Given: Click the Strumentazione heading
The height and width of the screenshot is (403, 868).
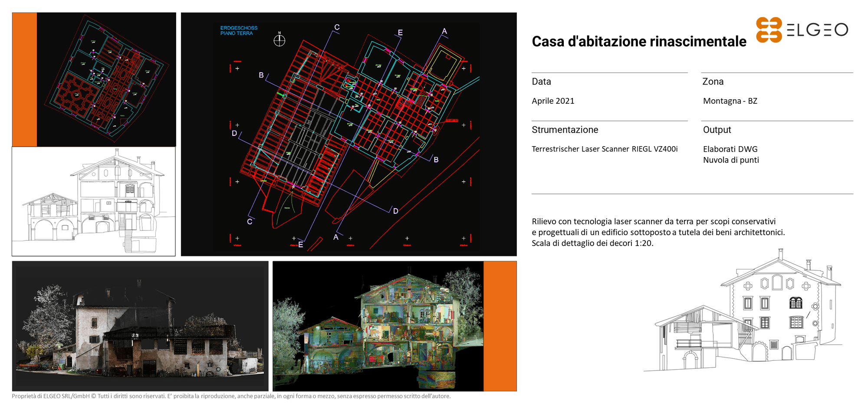Looking at the screenshot, I should click(x=565, y=130).
